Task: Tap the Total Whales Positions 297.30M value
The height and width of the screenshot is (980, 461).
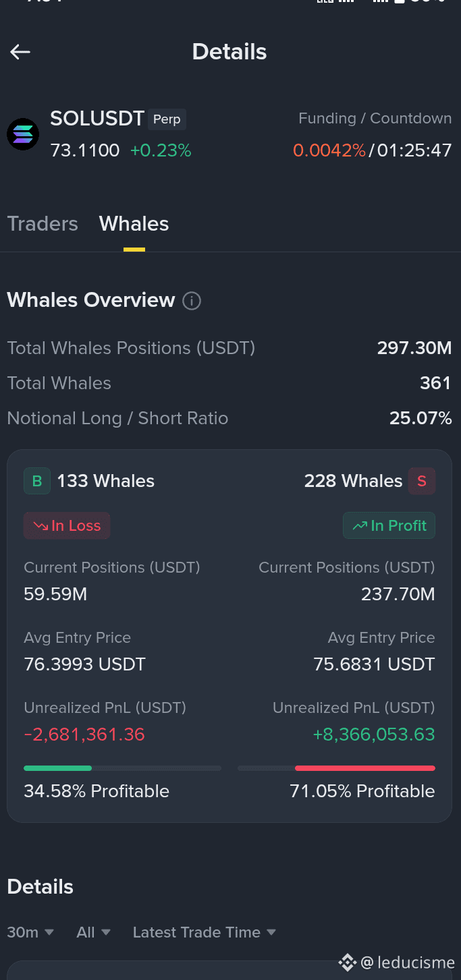Action: [414, 348]
